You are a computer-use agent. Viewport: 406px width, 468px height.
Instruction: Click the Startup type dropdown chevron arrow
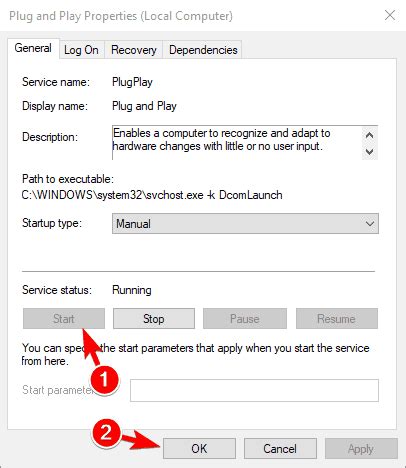pos(370,224)
